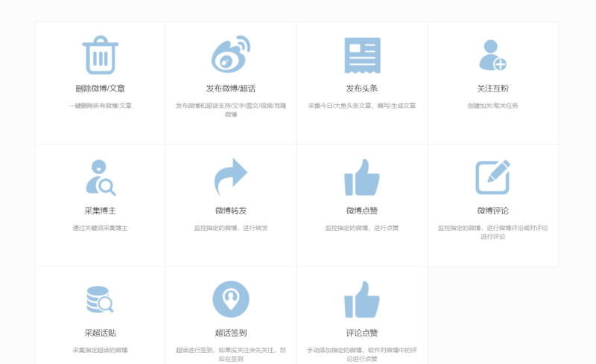The width and height of the screenshot is (596, 364).
Task: Open the 关注互粉 title link
Action: point(492,89)
